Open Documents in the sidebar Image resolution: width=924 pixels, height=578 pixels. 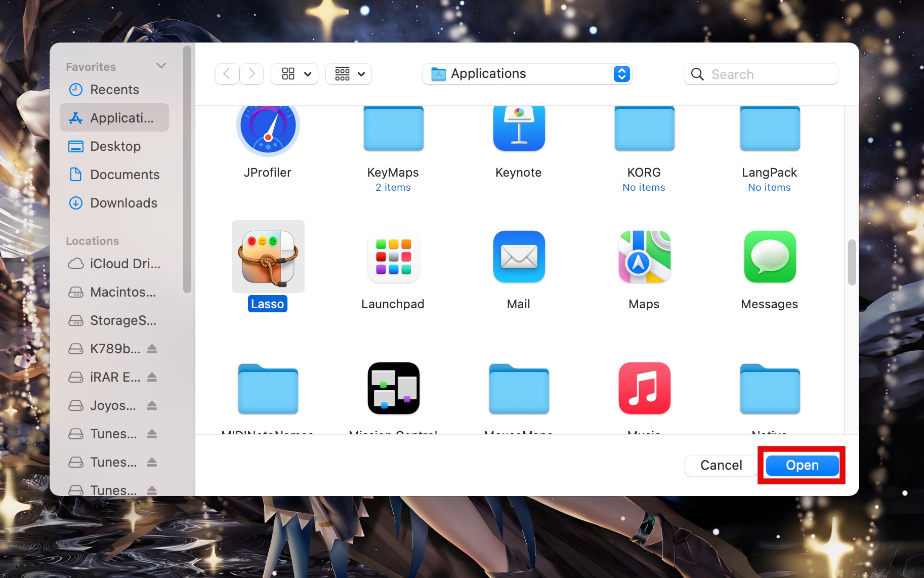pos(124,175)
